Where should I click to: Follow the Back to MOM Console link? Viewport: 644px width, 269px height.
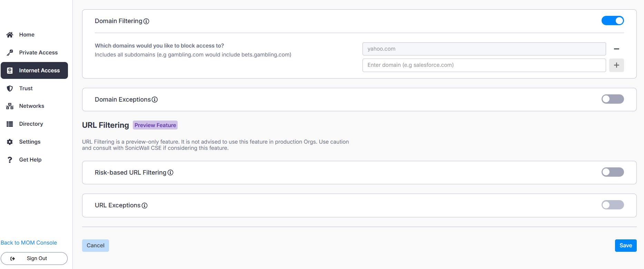tap(29, 243)
